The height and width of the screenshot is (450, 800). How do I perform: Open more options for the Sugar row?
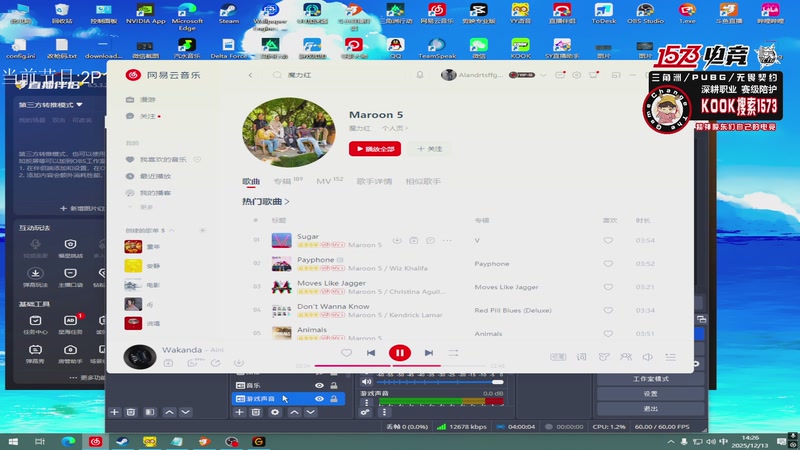pos(447,240)
